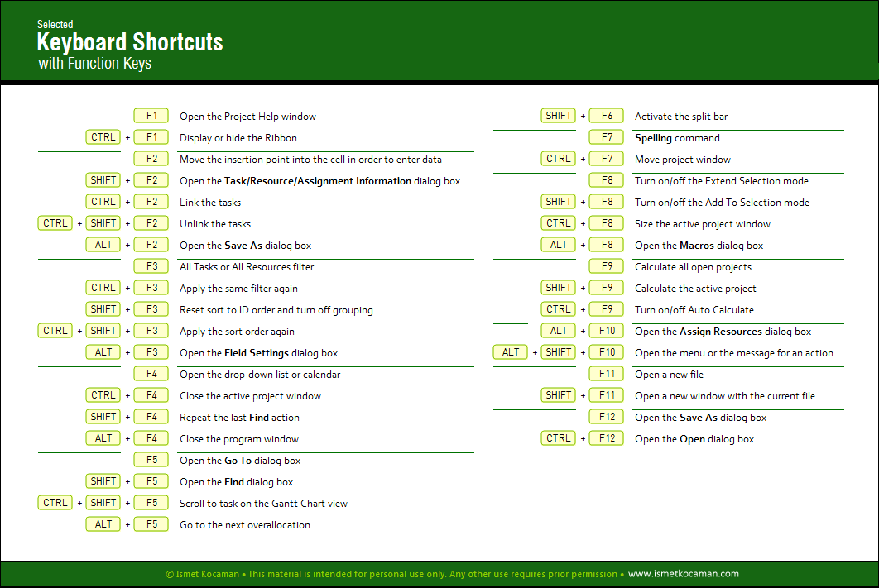Click the ALT key in the 'Open the menu or the message' row
The image size is (879, 588).
[511, 352]
